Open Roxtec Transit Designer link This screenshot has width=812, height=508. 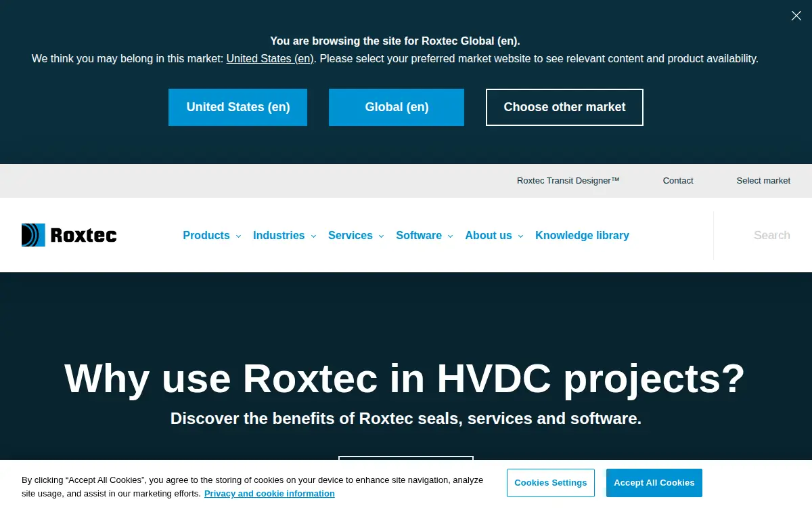[x=568, y=181]
